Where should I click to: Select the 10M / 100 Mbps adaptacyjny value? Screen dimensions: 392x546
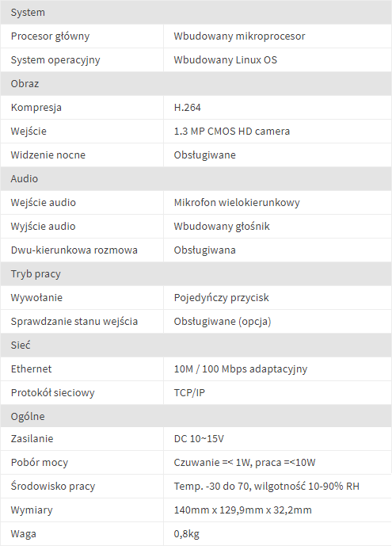pyautogui.click(x=241, y=369)
